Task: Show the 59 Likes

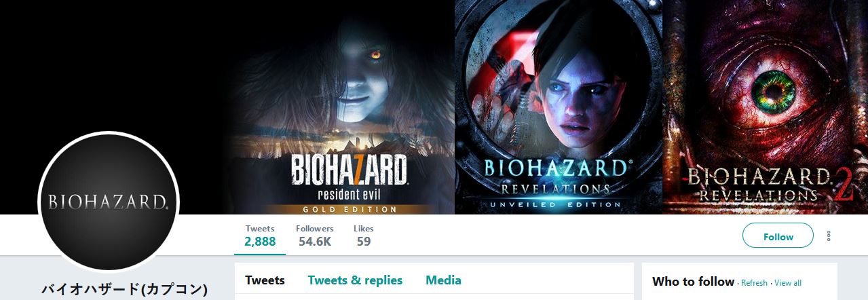Action: tap(364, 235)
